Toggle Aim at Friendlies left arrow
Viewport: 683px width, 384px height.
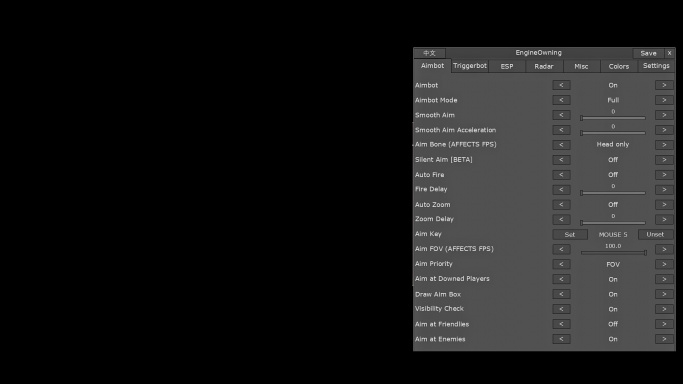tap(561, 324)
